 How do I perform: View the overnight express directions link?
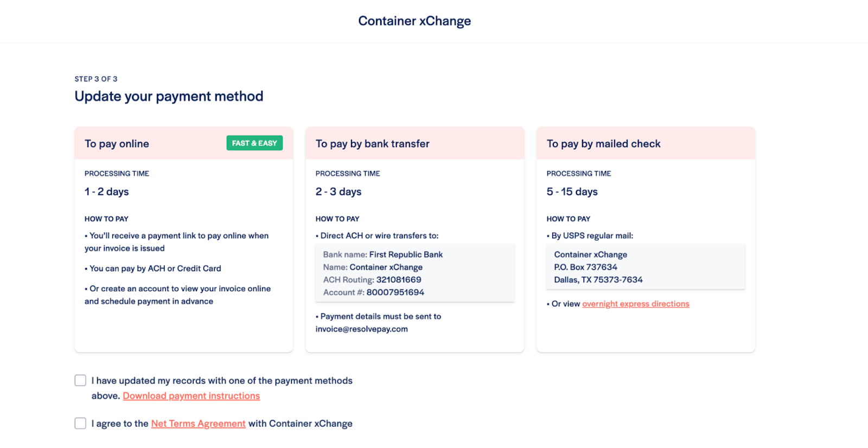(x=636, y=304)
